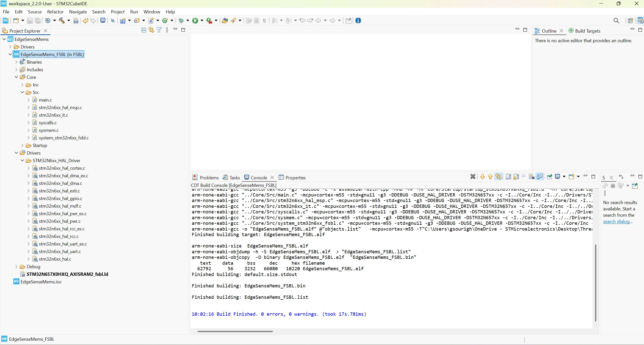The image size is (644, 345).
Task: Select main.c in Src folder
Action: [45, 100]
